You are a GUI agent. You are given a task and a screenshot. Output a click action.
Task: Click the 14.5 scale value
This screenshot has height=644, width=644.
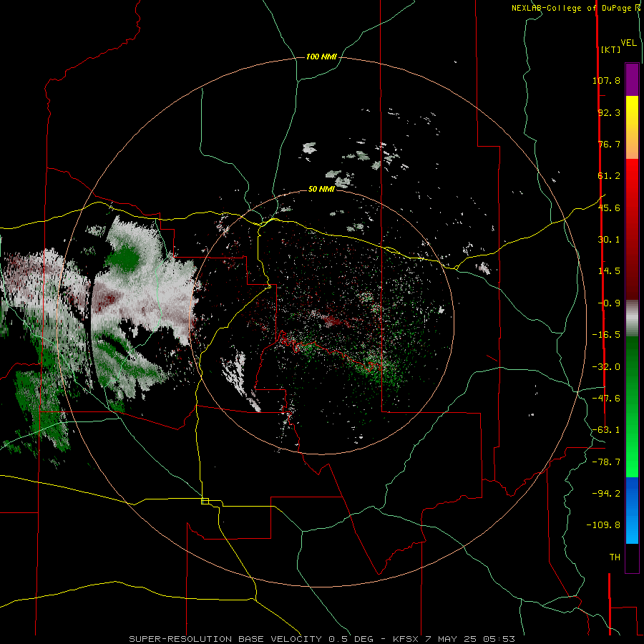[609, 271]
